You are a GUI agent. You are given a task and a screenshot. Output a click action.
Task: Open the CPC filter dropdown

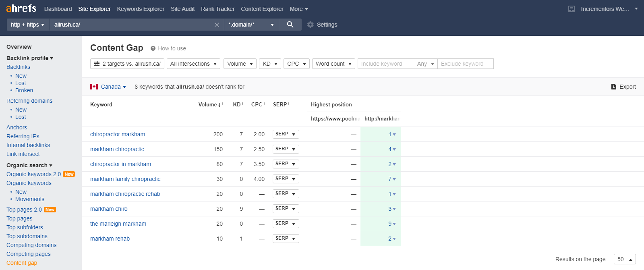[296, 64]
